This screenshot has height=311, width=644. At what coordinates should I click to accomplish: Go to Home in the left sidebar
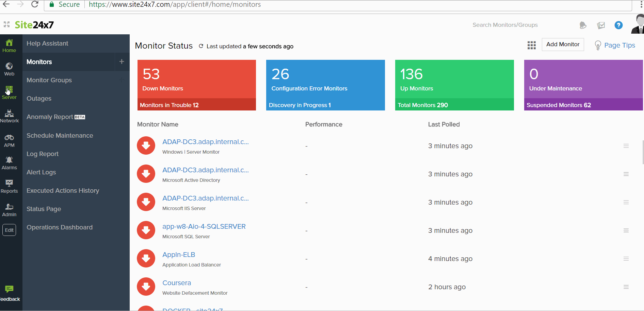point(9,46)
